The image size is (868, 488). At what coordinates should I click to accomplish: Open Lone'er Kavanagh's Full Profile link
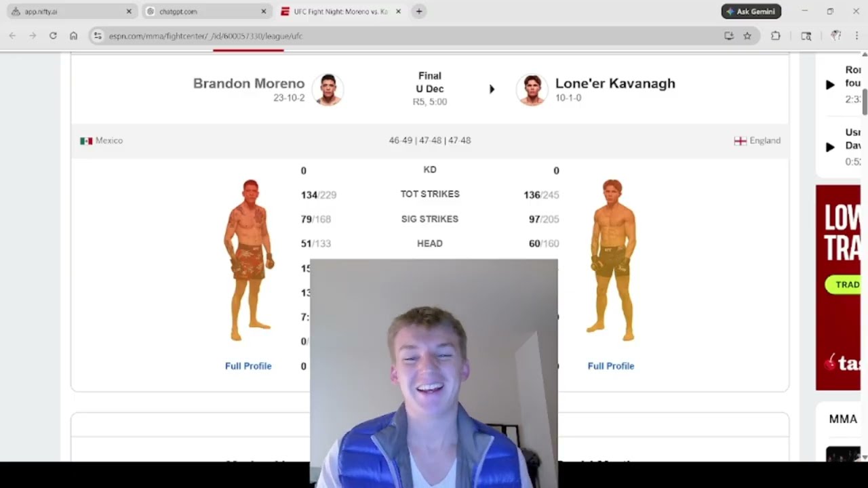point(611,366)
